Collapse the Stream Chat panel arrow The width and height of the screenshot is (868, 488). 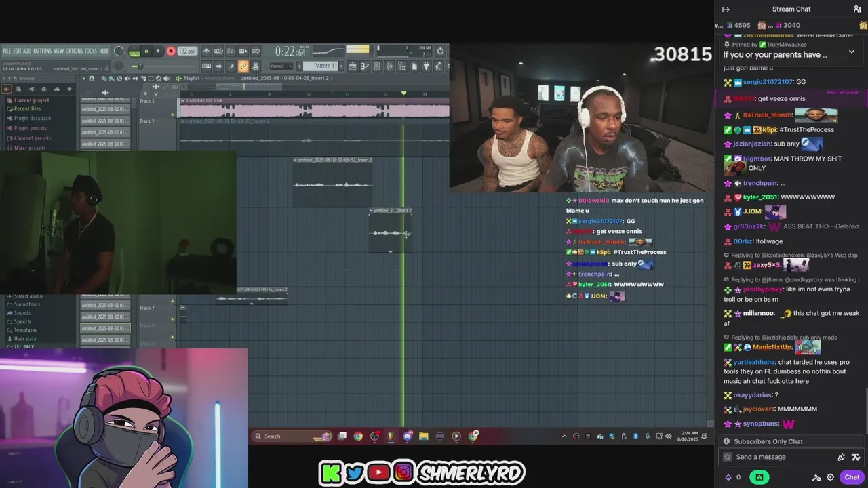point(726,9)
